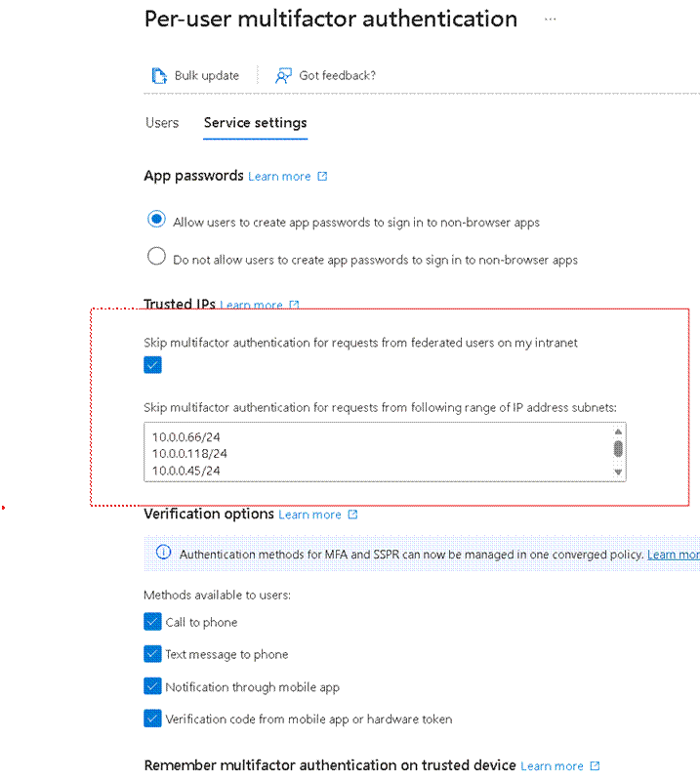Disable Text message to phone method

coord(152,654)
